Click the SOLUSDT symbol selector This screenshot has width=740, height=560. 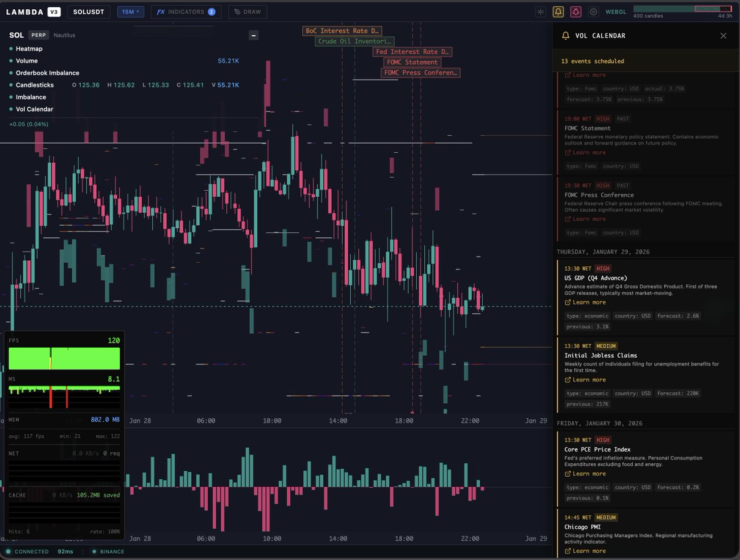point(89,12)
